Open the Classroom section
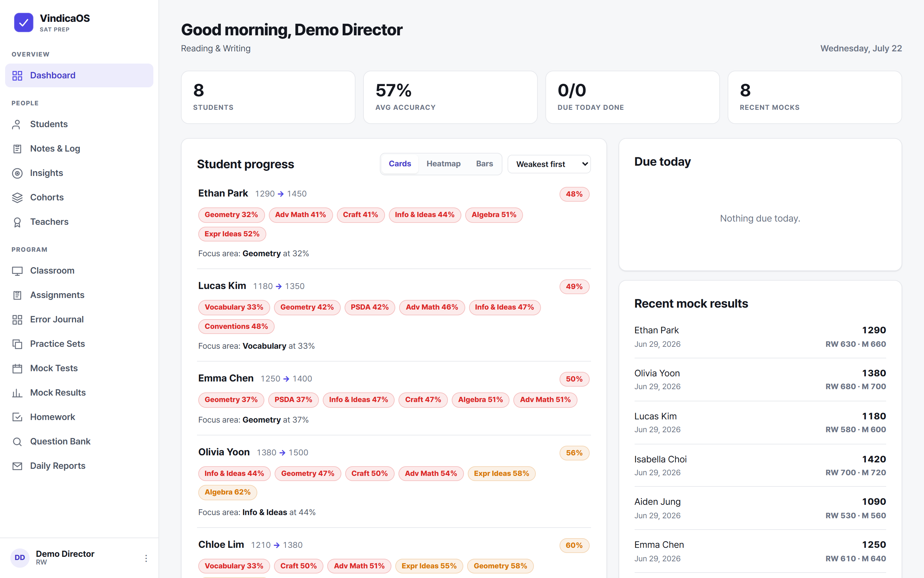The width and height of the screenshot is (924, 578). tap(79, 271)
